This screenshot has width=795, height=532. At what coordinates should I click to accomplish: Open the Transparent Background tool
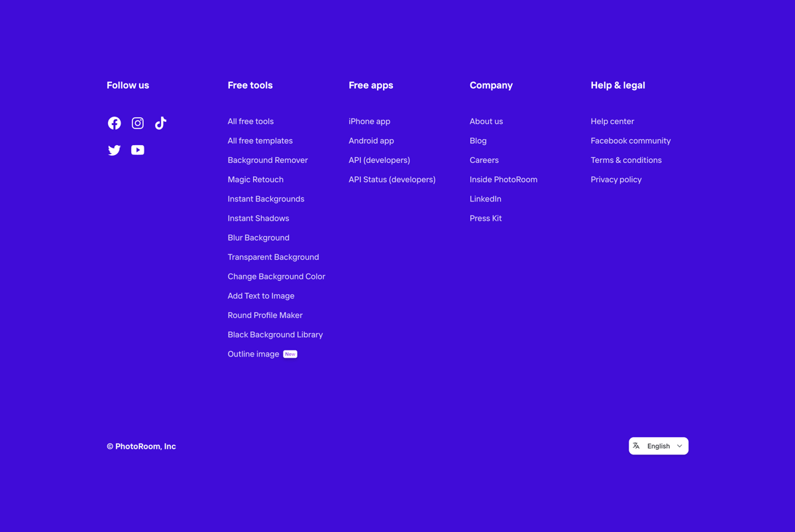pos(273,256)
